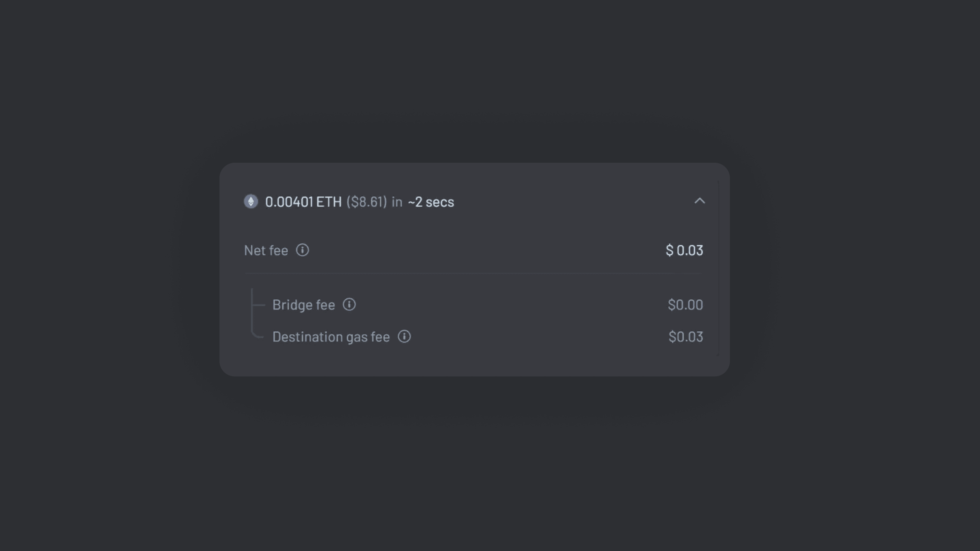Select the Bridge fee row

pos(304,304)
